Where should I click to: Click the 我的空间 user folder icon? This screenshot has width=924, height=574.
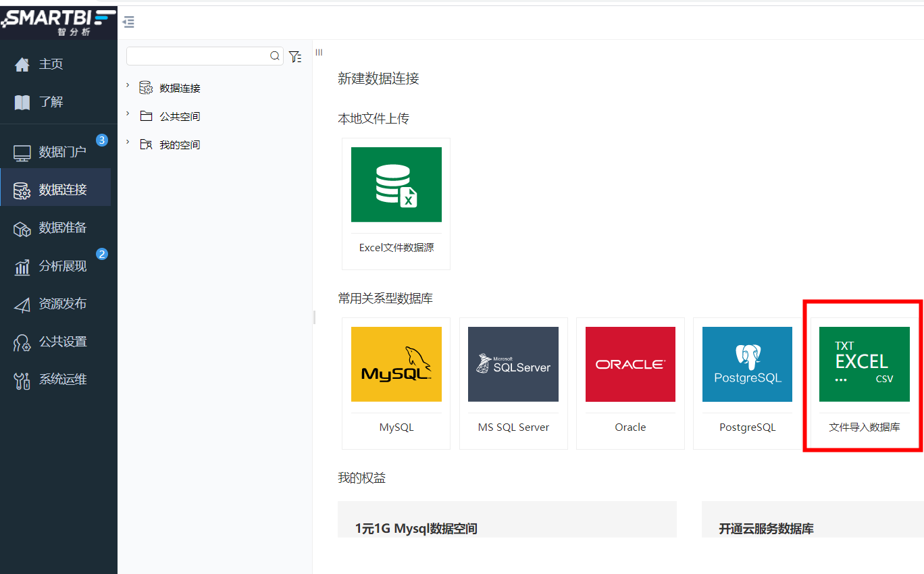pos(146,145)
